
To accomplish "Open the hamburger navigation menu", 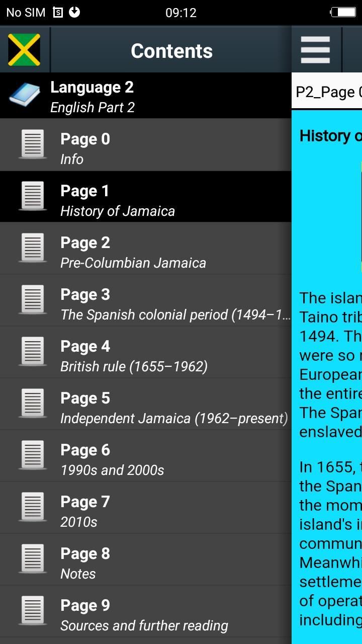I will pyautogui.click(x=315, y=50).
